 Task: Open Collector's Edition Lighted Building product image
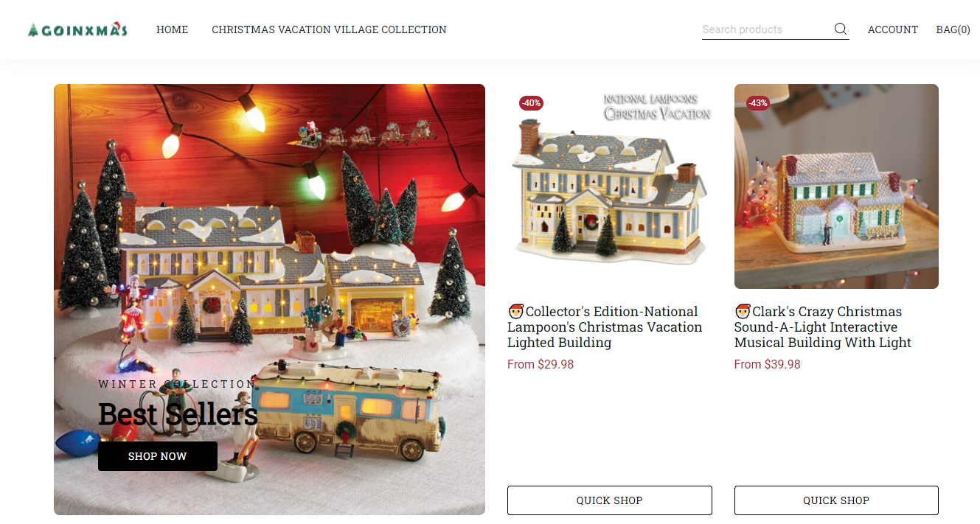point(610,186)
